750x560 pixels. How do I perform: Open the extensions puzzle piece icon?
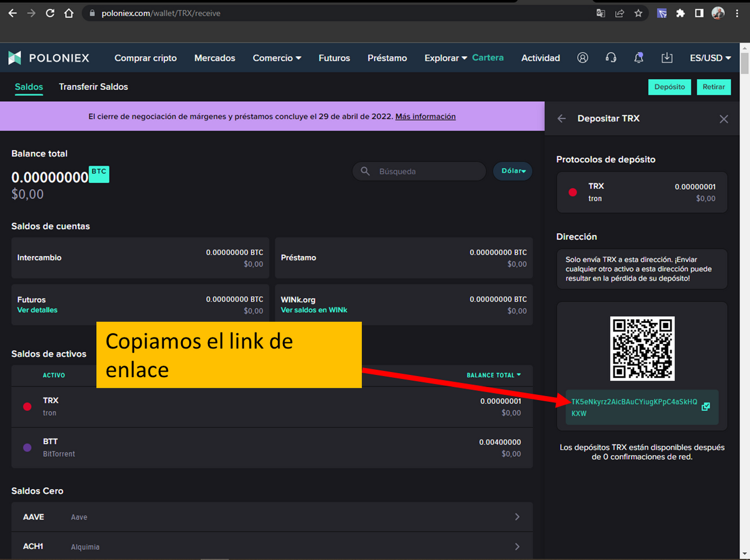pos(680,13)
